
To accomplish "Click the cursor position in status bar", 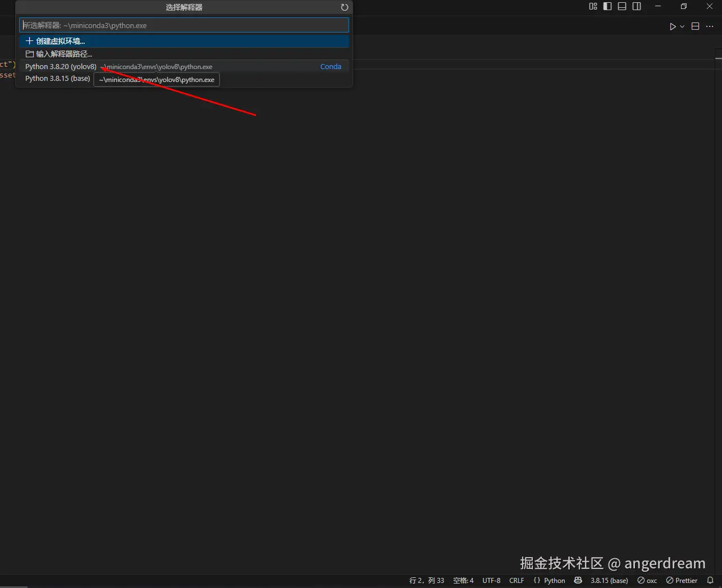I will coord(427,581).
